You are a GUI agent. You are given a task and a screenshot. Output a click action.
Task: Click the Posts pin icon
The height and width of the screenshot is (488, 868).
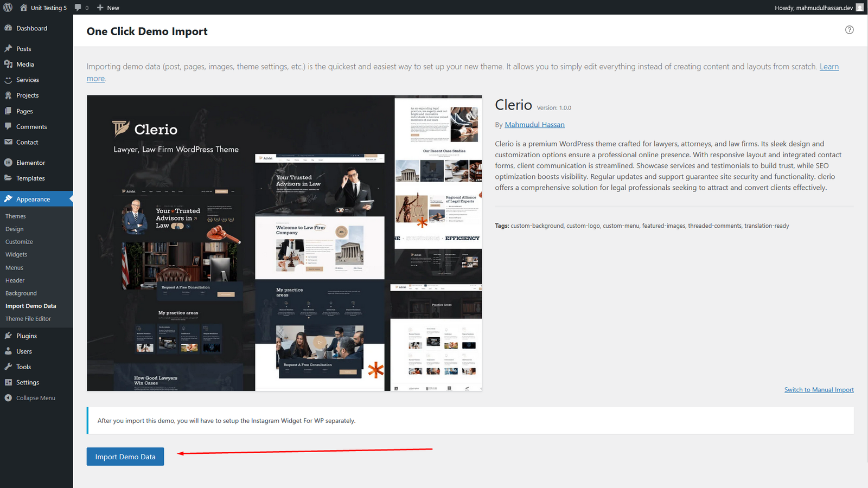tap(8, 49)
